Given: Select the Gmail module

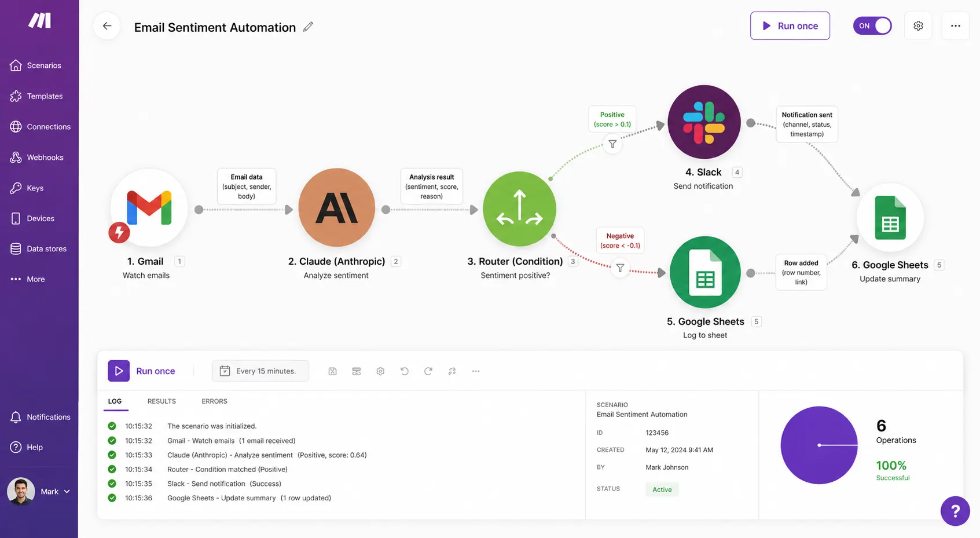Looking at the screenshot, I should [149, 208].
